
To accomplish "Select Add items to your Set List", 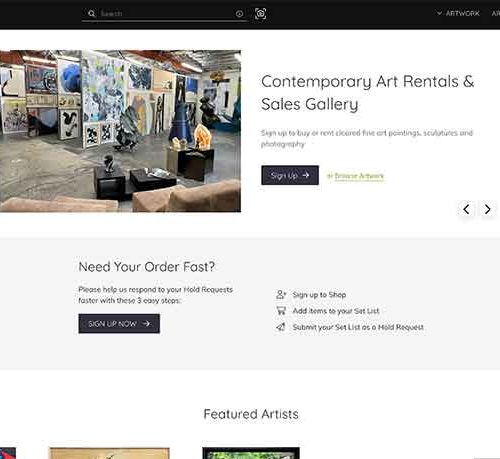I will click(x=336, y=311).
